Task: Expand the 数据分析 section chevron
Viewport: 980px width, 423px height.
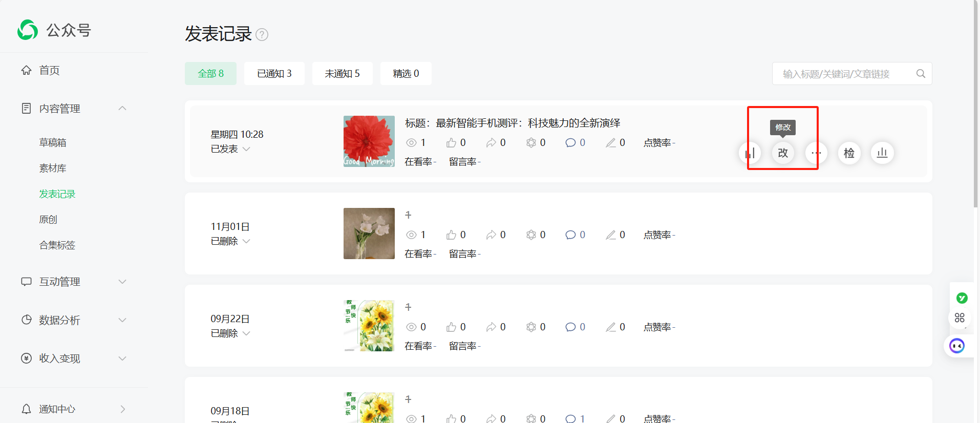Action: pos(122,320)
